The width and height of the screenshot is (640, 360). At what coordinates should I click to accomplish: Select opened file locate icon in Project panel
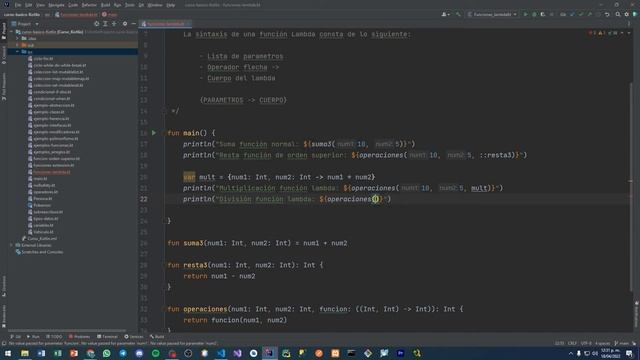(x=97, y=24)
